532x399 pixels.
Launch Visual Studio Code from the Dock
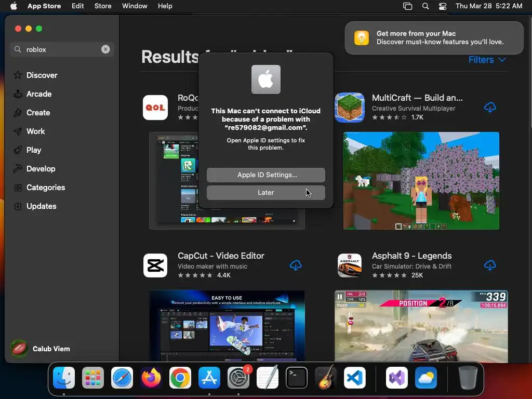pos(354,378)
